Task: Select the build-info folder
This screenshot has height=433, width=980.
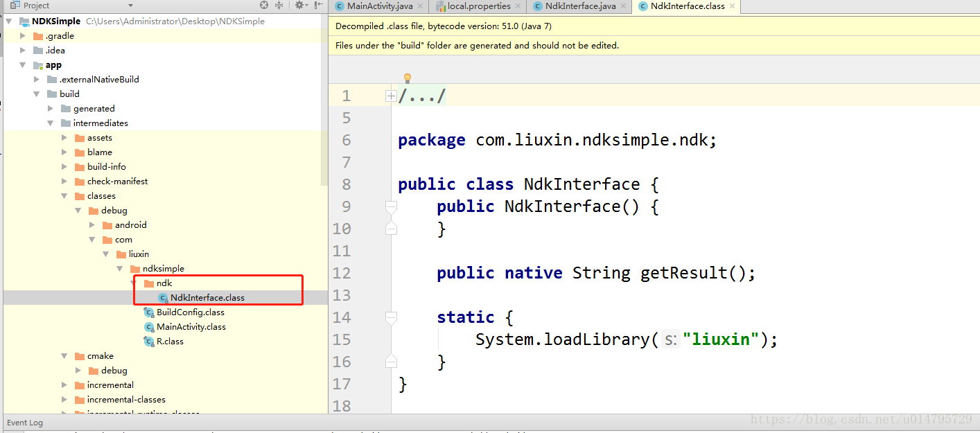Action: coord(107,167)
